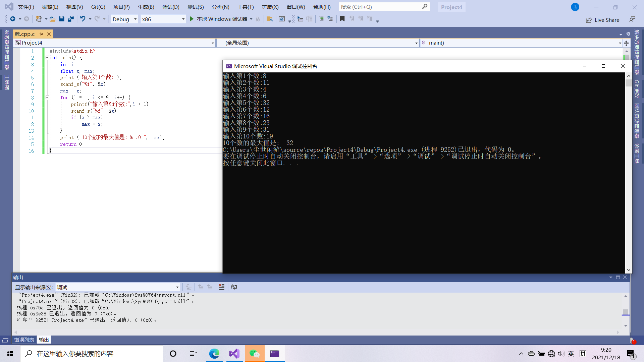The image size is (644, 362).
Task: Toggle word wrap in Output panel
Action: click(x=234, y=287)
